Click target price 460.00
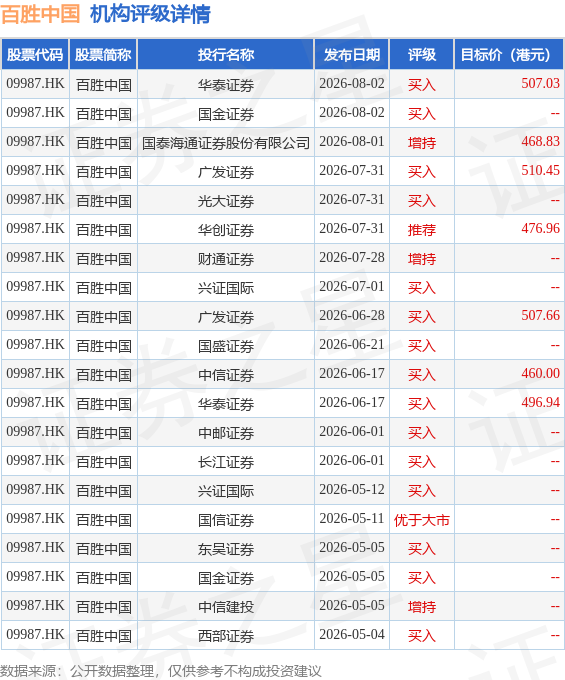This screenshot has height=680, width=565. coord(540,373)
